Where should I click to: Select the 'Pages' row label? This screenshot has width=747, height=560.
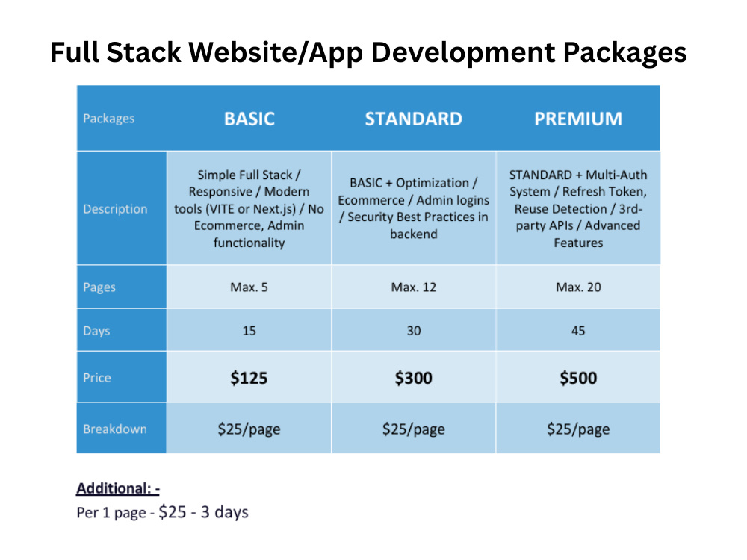[x=122, y=287]
